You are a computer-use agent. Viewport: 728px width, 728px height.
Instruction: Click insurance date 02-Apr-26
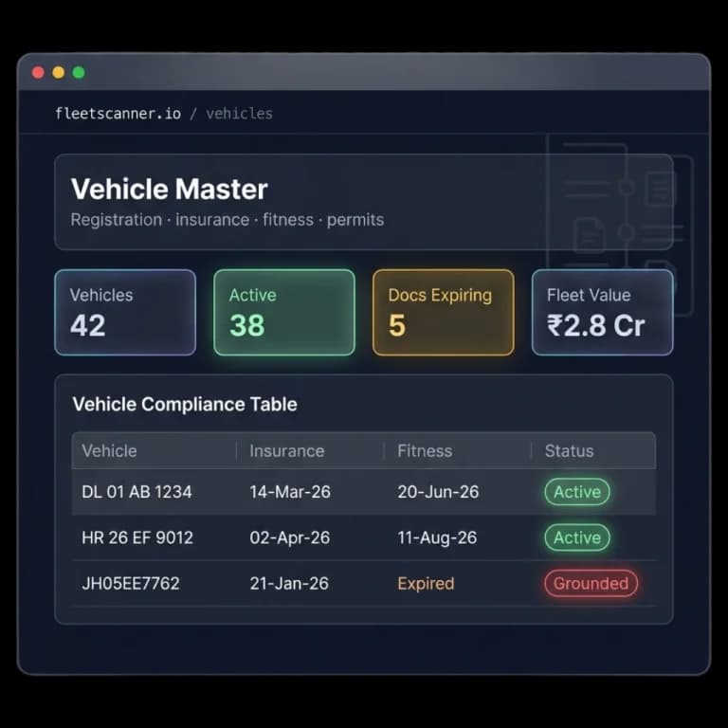click(x=290, y=537)
